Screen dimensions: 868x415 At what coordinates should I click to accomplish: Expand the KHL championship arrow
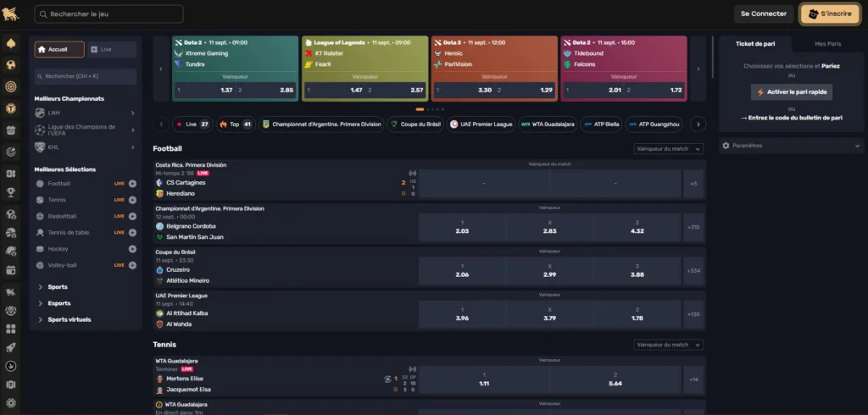point(133,147)
